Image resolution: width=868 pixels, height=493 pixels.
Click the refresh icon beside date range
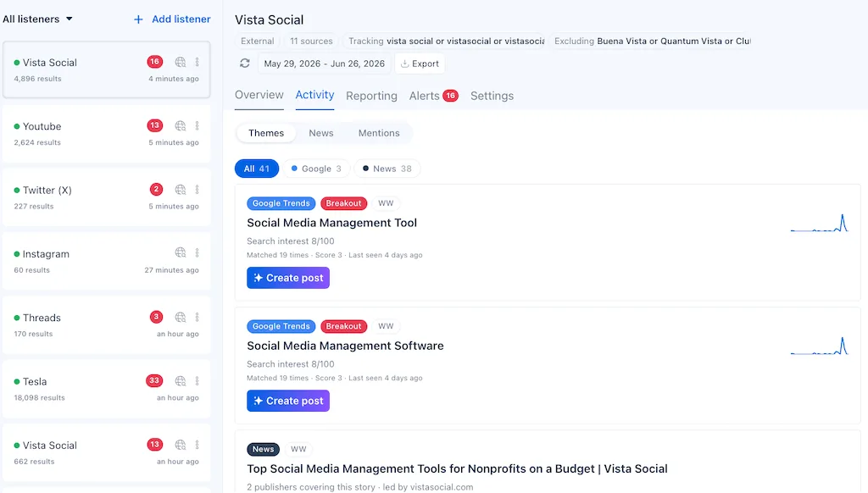pyautogui.click(x=245, y=63)
